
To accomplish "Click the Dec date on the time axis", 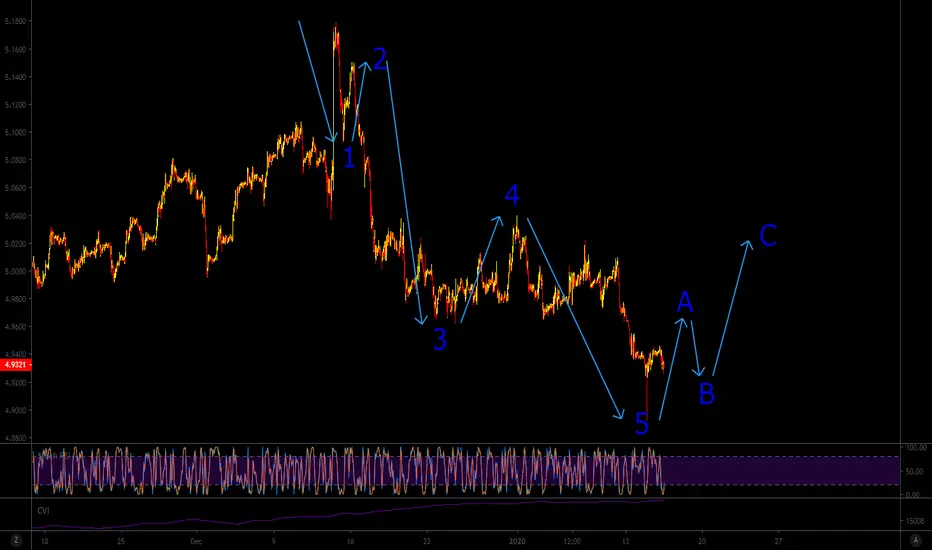I will (196, 542).
